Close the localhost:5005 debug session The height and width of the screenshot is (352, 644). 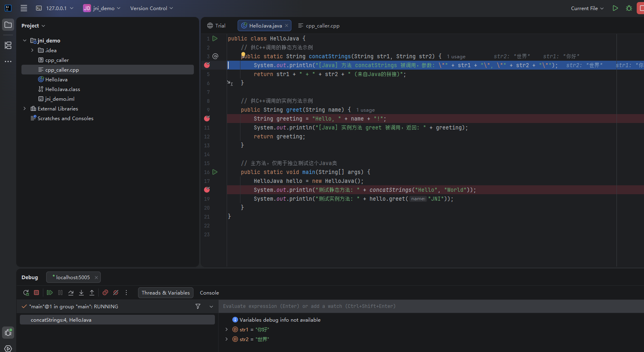(96, 277)
